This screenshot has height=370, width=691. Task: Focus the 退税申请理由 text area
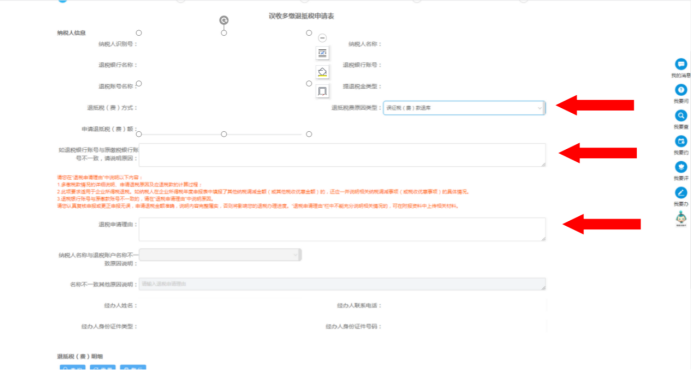pos(342,229)
